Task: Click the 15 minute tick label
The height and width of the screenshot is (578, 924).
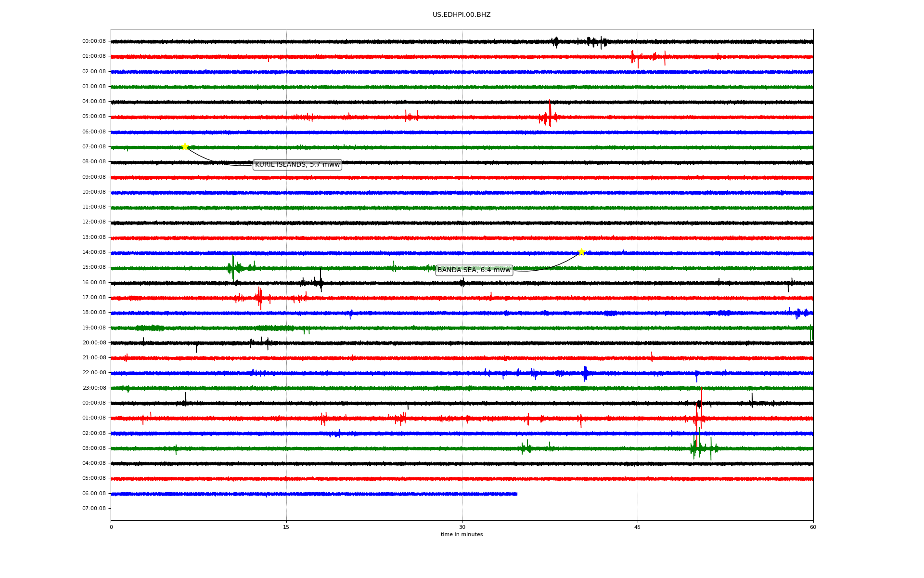Action: point(286,527)
